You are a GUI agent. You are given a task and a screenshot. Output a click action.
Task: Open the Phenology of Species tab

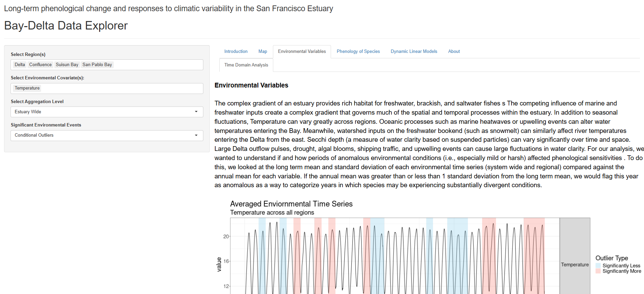tap(358, 52)
